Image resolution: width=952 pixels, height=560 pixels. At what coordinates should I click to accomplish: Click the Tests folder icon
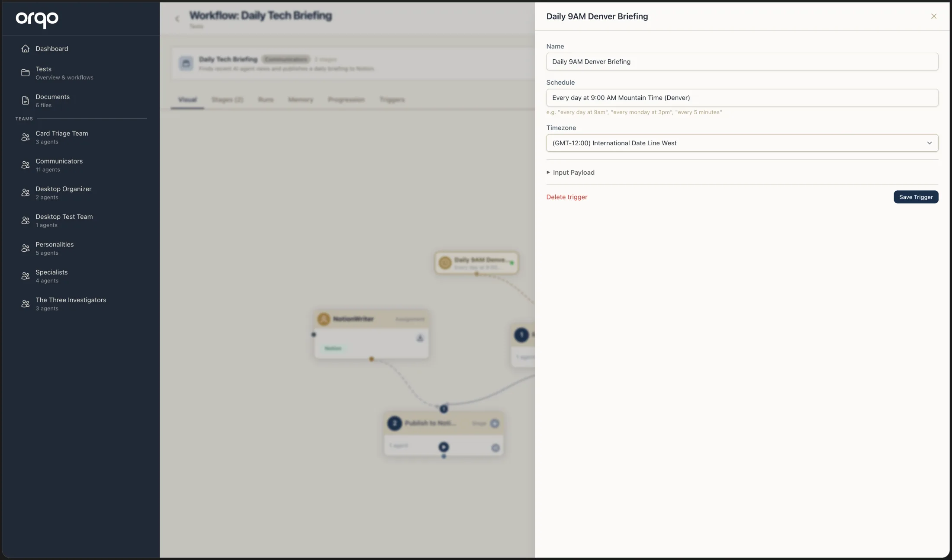26,73
